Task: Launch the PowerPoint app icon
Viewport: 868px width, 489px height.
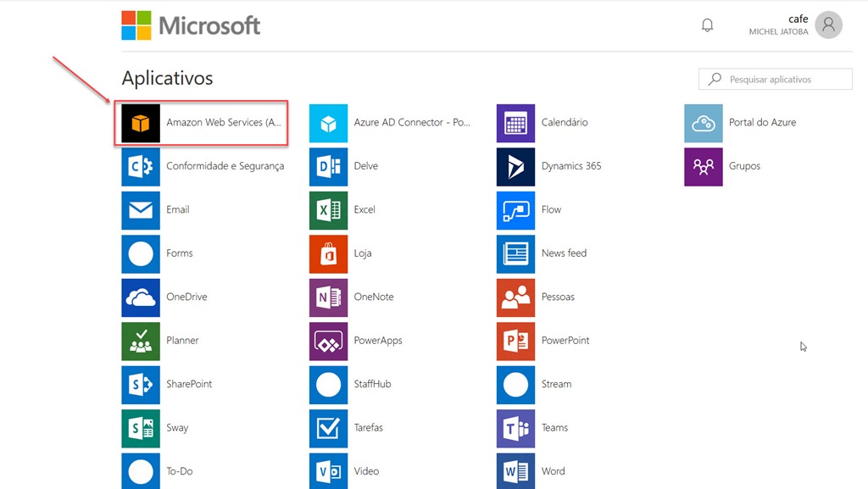Action: point(515,342)
